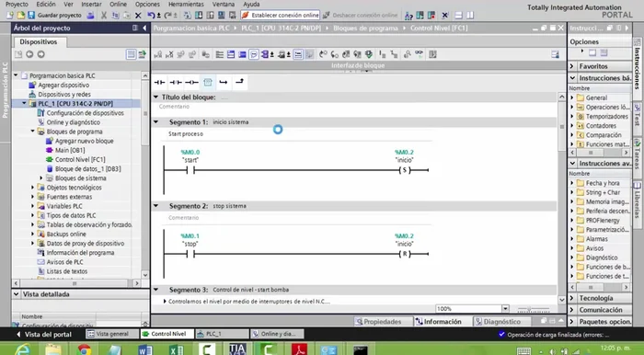Insert a normally closed contact

click(x=176, y=82)
